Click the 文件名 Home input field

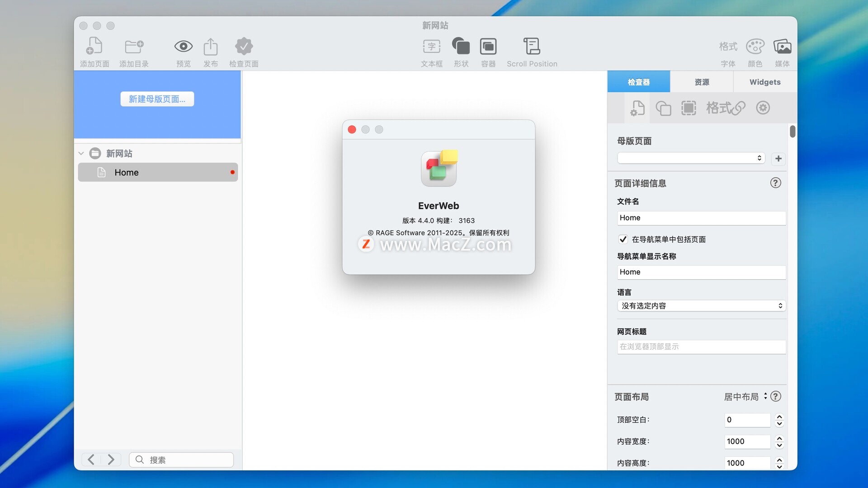(x=701, y=218)
